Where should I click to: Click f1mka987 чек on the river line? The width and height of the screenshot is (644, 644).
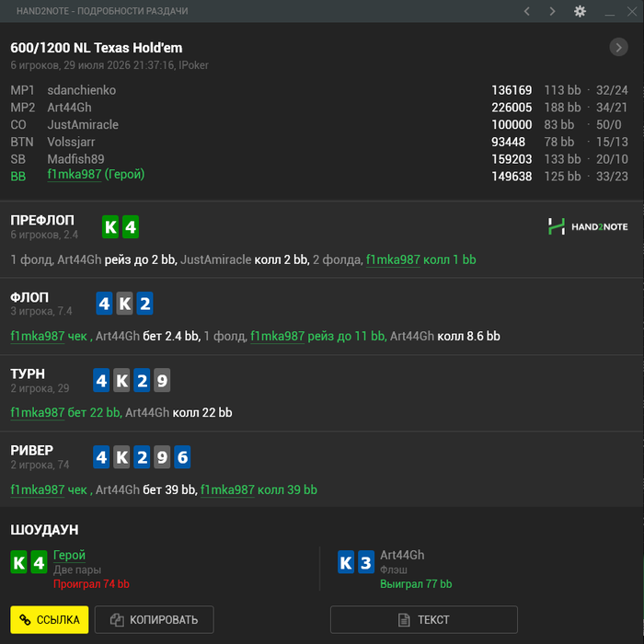coord(49,489)
